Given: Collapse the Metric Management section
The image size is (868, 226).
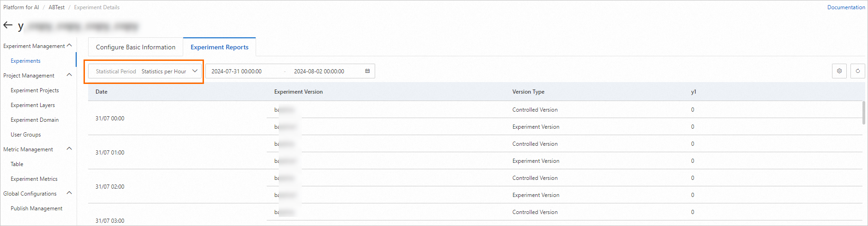Looking at the screenshot, I should click(x=69, y=149).
